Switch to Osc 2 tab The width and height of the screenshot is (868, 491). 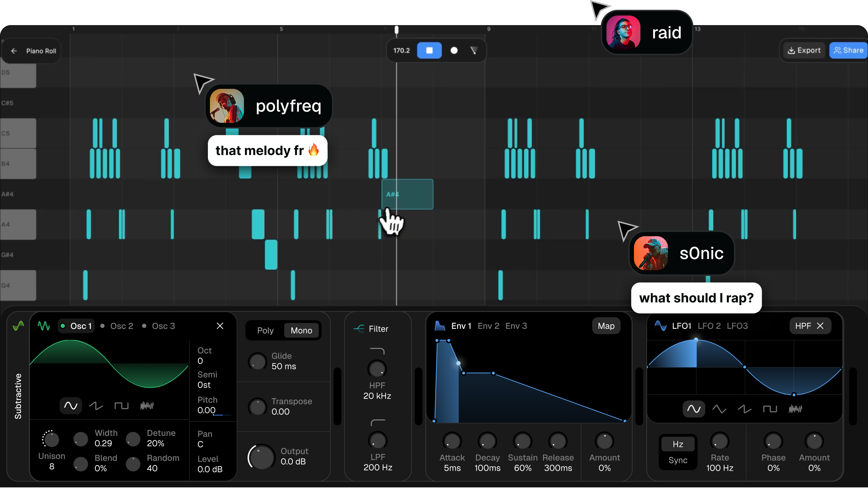[121, 326]
